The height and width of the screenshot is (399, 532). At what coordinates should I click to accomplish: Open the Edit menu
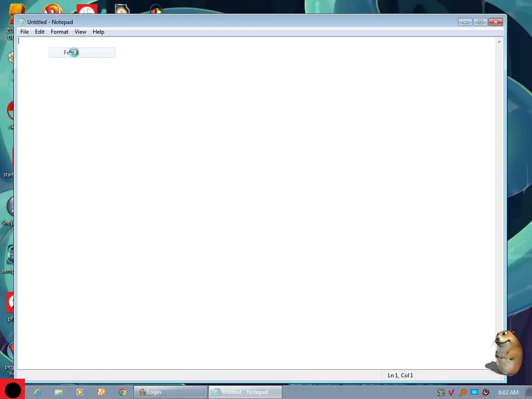pos(40,32)
